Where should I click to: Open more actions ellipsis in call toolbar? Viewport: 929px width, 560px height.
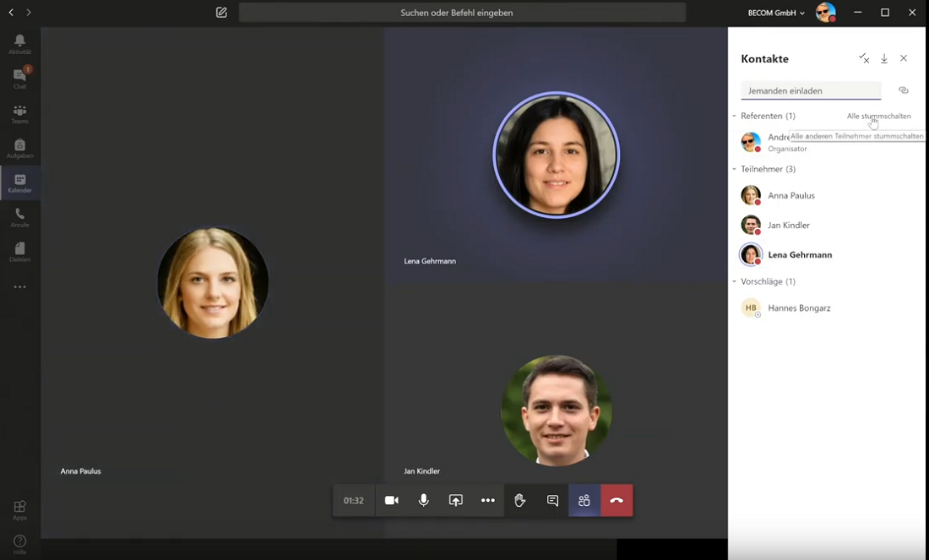click(488, 500)
